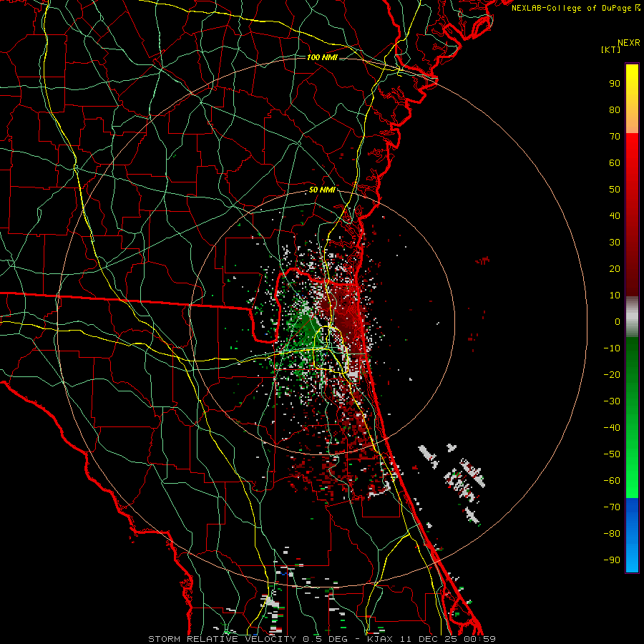Click the -80 value on the velocity scale
This screenshot has width=644, height=644.
[612, 534]
